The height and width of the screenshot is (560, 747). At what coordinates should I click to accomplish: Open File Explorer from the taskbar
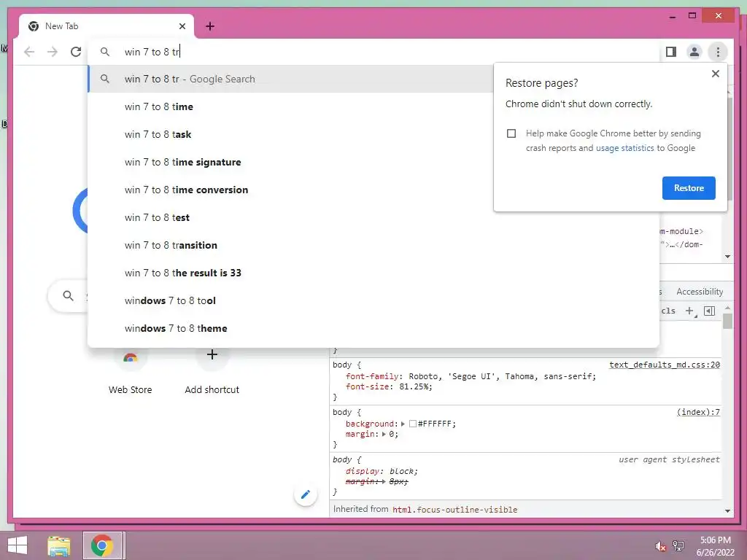click(59, 545)
